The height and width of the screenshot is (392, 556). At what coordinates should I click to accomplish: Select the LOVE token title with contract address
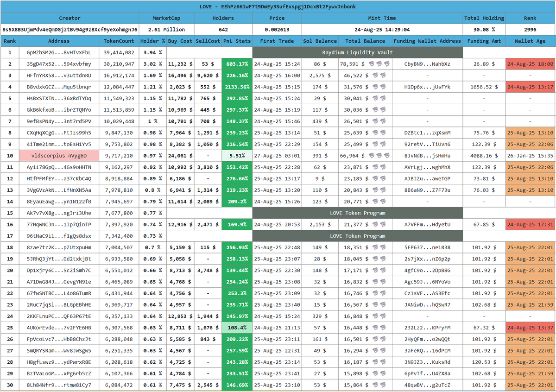[278, 6]
